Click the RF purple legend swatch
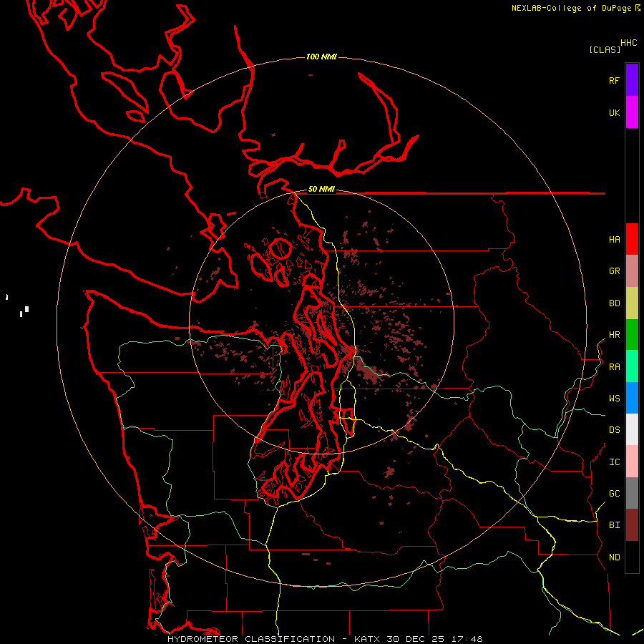This screenshot has height=644, width=644. tap(632, 80)
